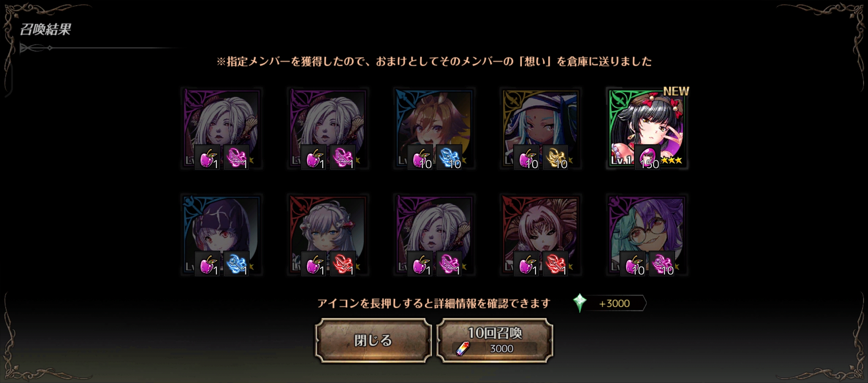This screenshot has height=383, width=868.
Task: Click the green crystal +3000 icon
Action: click(x=580, y=303)
